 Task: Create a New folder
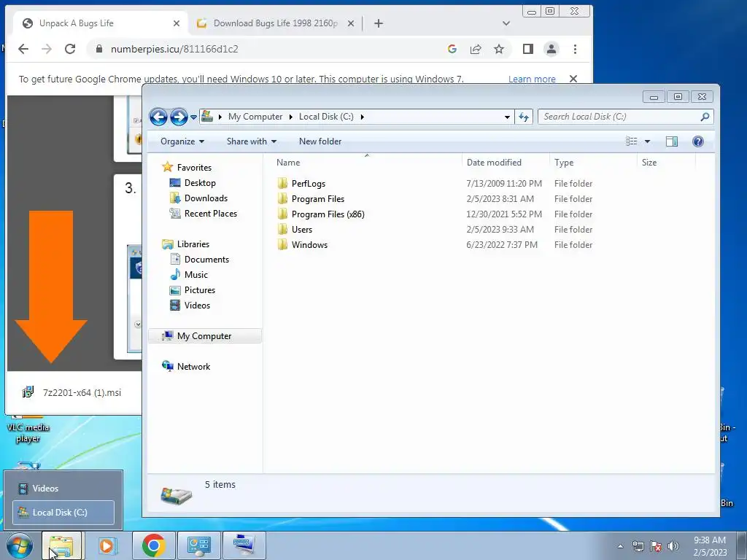pos(320,141)
